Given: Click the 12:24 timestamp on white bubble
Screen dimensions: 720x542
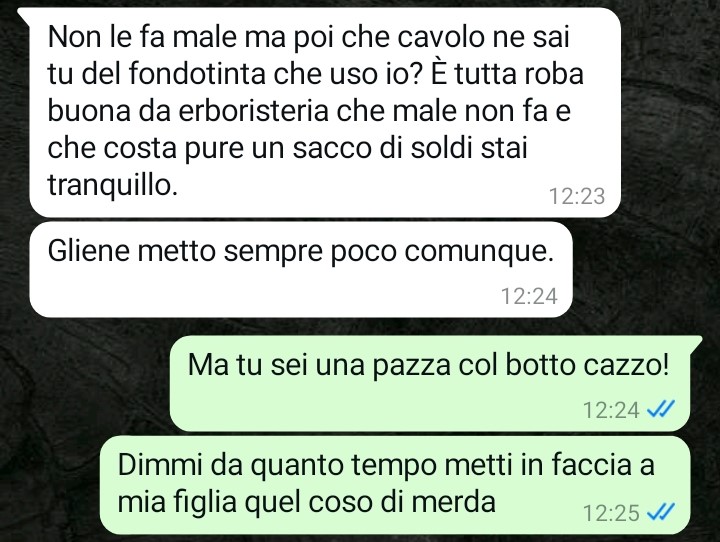Looking at the screenshot, I should click(529, 296).
